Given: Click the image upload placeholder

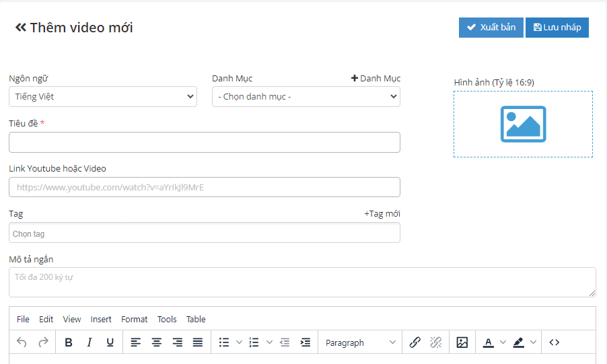Looking at the screenshot, I should click(x=523, y=124).
